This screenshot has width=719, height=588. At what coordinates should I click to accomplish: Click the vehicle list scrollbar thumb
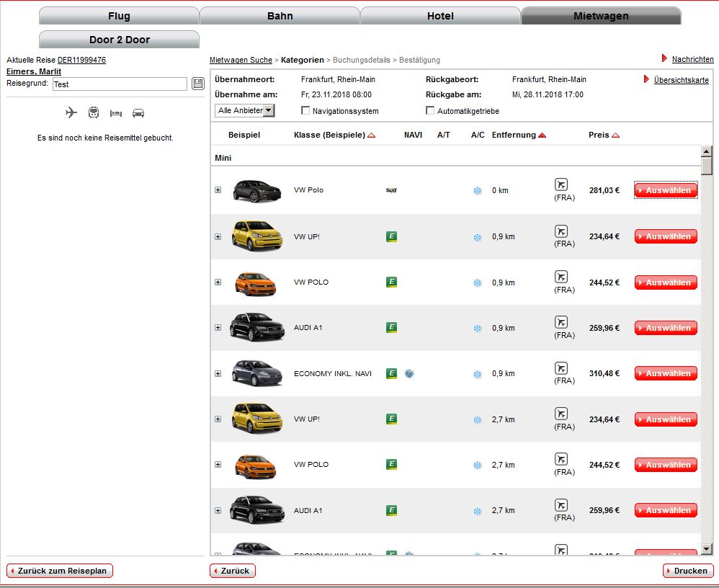(706, 166)
